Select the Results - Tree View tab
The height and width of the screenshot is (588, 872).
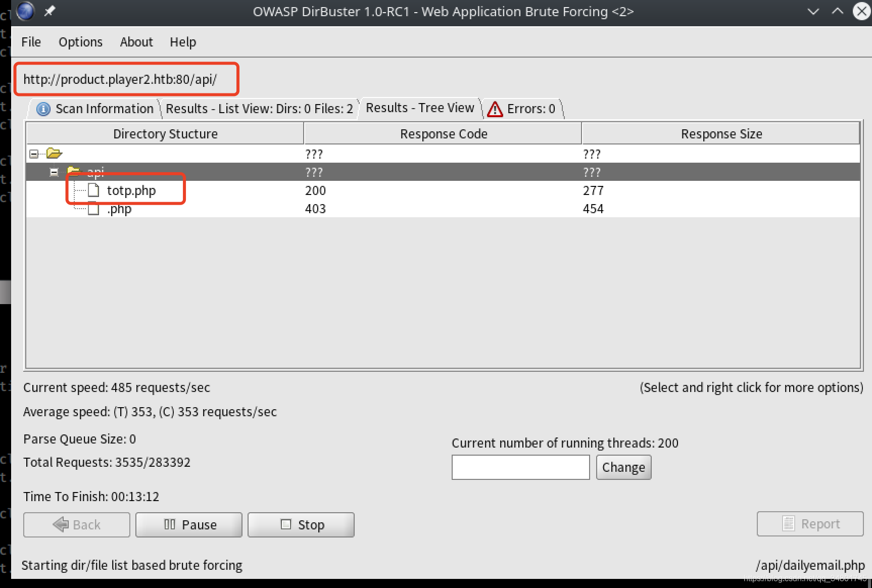[x=420, y=108]
